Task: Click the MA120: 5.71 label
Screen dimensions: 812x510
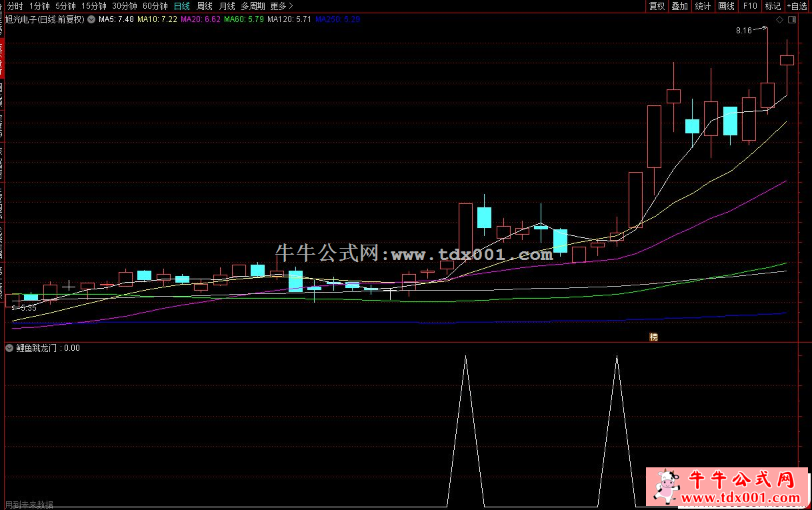Action: tap(289, 19)
